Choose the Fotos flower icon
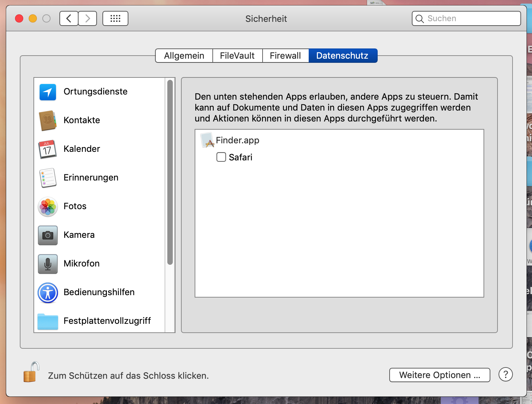Screen dimensions: 532x404 point(48,206)
